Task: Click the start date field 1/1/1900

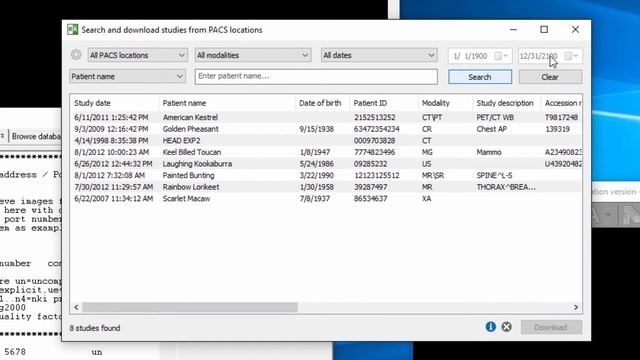Action: click(471, 56)
